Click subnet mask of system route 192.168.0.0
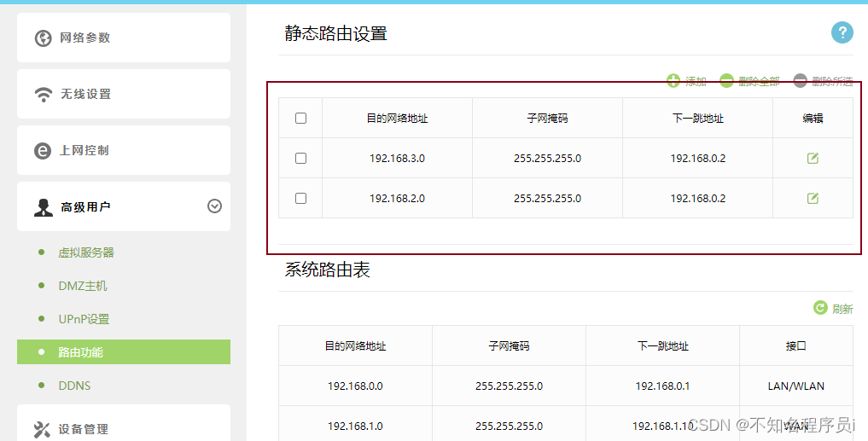The image size is (868, 441). (x=509, y=386)
